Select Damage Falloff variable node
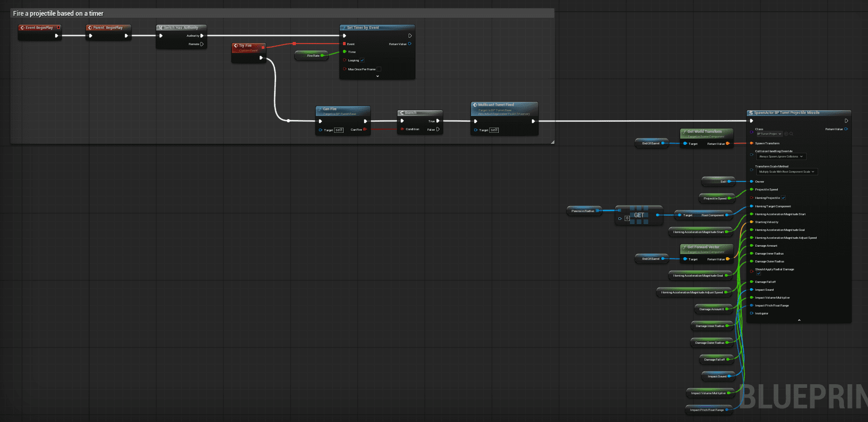Viewport: 868px width, 422px height. point(716,360)
